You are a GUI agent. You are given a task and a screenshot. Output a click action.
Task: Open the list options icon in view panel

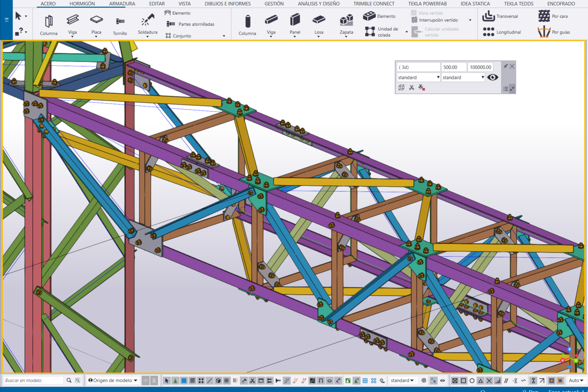505,89
